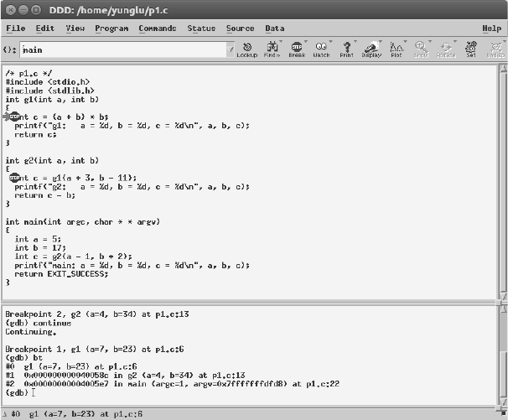Click the Display toolbar icon

[371, 50]
